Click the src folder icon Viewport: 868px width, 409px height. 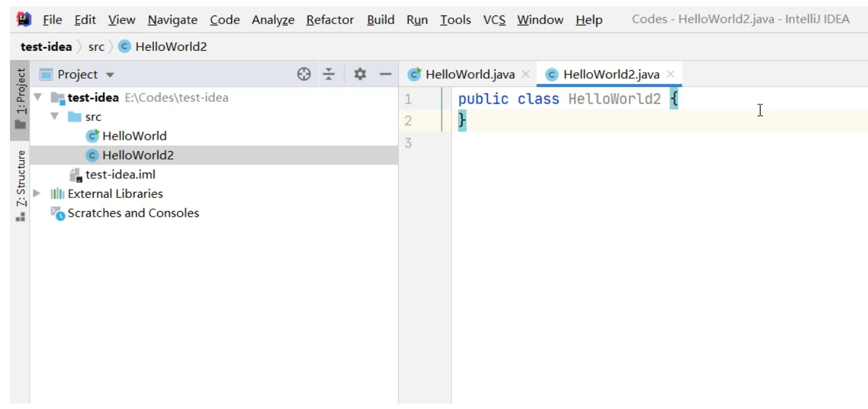pyautogui.click(x=75, y=117)
